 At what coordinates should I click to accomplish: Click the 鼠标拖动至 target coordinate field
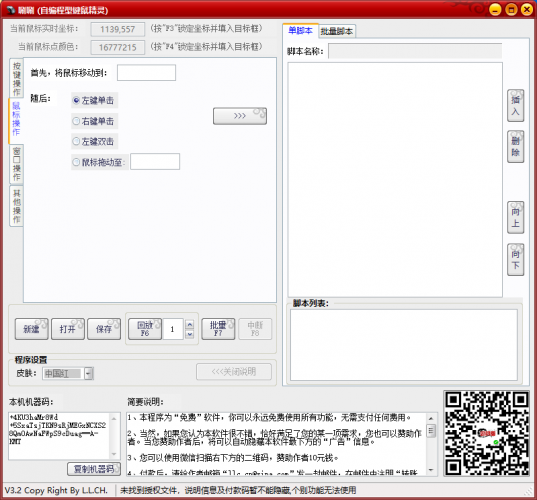pyautogui.click(x=155, y=162)
